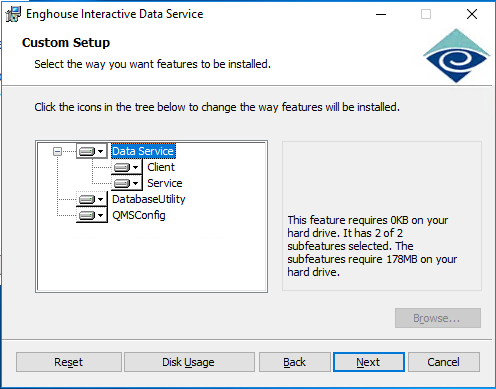Image resolution: width=496 pixels, height=389 pixels.
Task: Click the Disk Usage button
Action: (x=189, y=362)
